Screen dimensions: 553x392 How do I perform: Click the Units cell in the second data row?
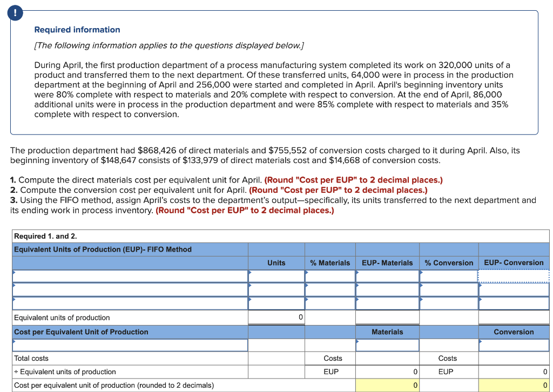pyautogui.click(x=276, y=290)
